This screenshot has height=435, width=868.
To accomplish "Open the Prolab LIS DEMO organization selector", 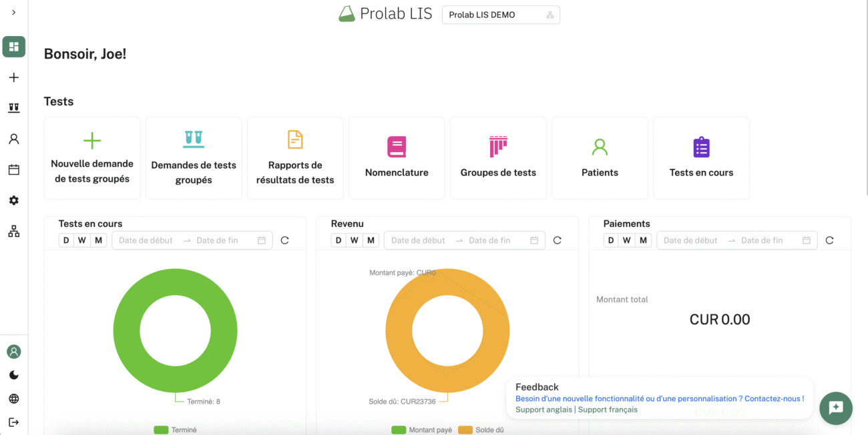I will point(501,15).
